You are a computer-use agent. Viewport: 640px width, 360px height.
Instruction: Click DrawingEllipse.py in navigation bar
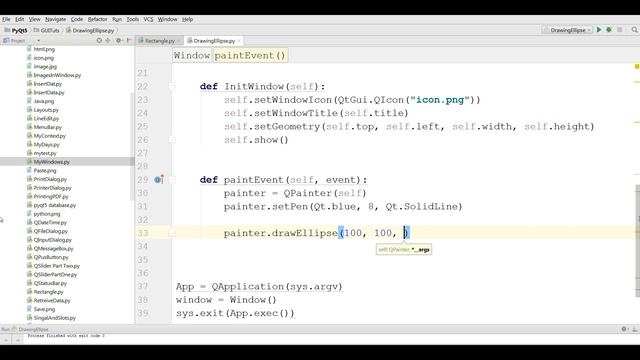(90, 30)
